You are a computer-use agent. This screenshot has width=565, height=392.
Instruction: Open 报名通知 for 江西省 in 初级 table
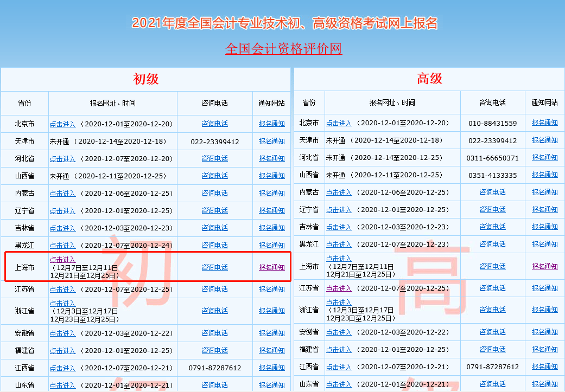[x=272, y=368]
